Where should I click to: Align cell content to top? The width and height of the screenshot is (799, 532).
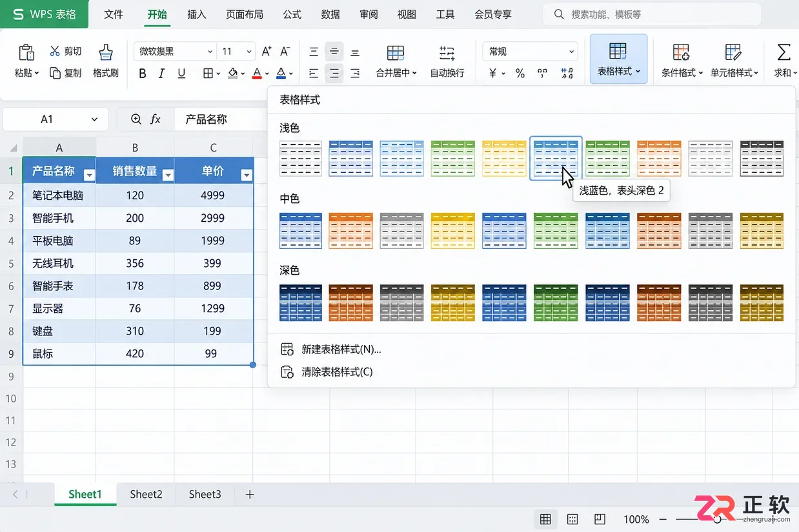(314, 52)
